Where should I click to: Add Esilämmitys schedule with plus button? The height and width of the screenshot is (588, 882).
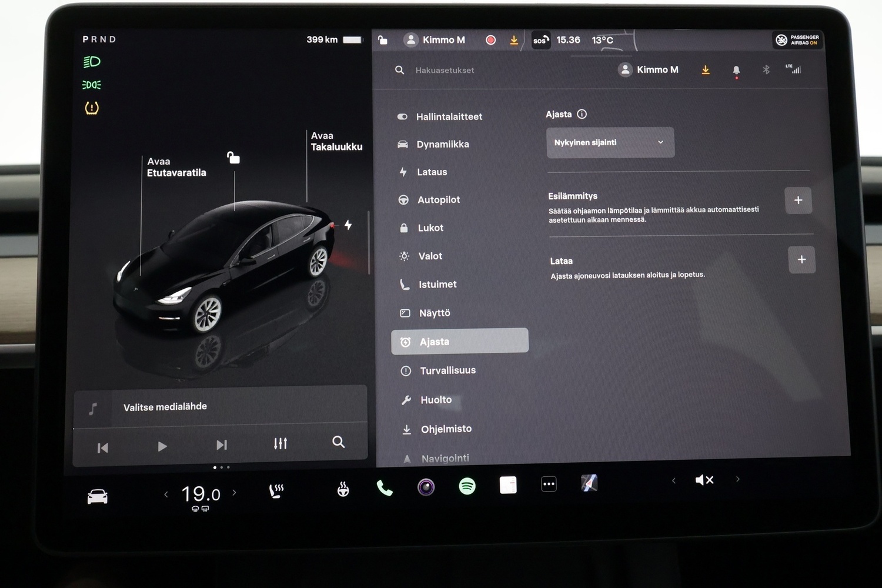coord(798,201)
